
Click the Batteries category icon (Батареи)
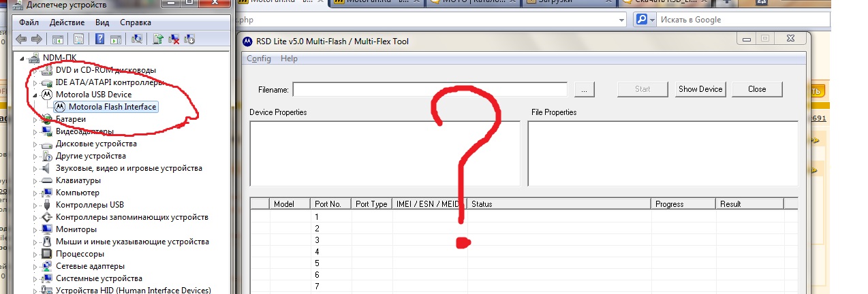click(x=47, y=119)
